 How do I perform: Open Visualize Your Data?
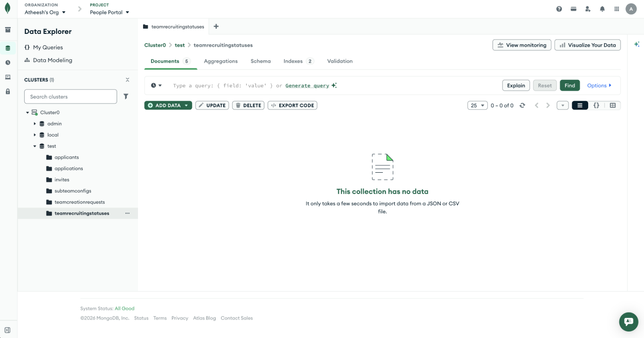point(587,45)
